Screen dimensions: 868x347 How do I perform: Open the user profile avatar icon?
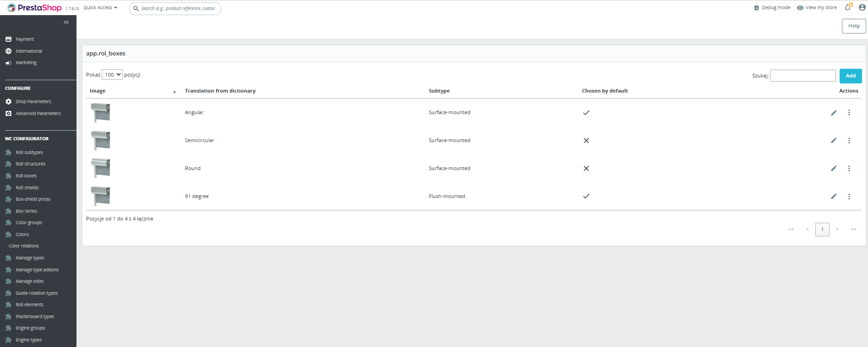tap(862, 7)
